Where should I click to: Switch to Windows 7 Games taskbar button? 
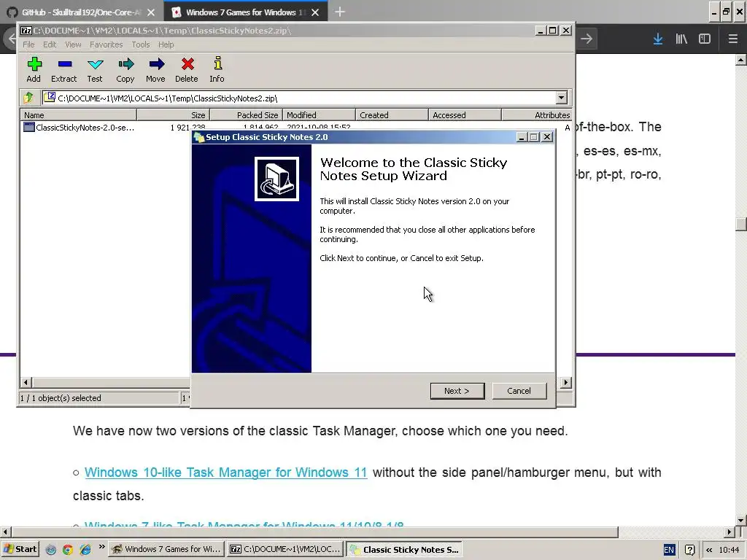click(x=167, y=550)
